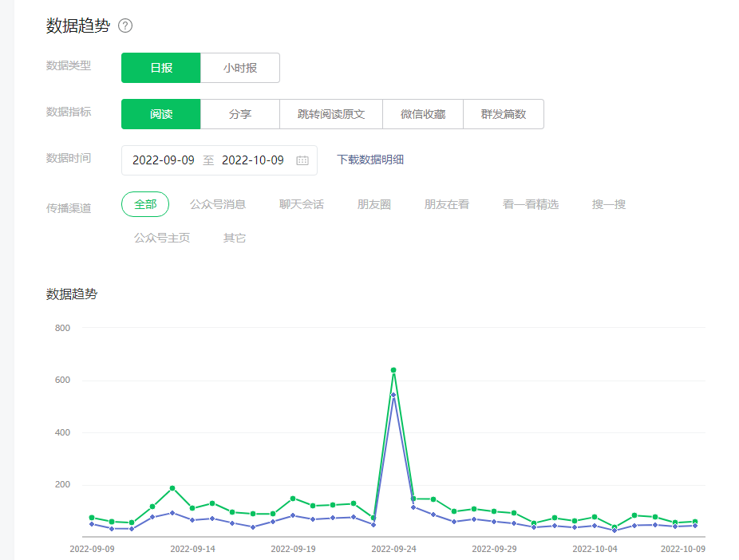Click the 数据类型 row label
The height and width of the screenshot is (560, 739).
point(69,65)
